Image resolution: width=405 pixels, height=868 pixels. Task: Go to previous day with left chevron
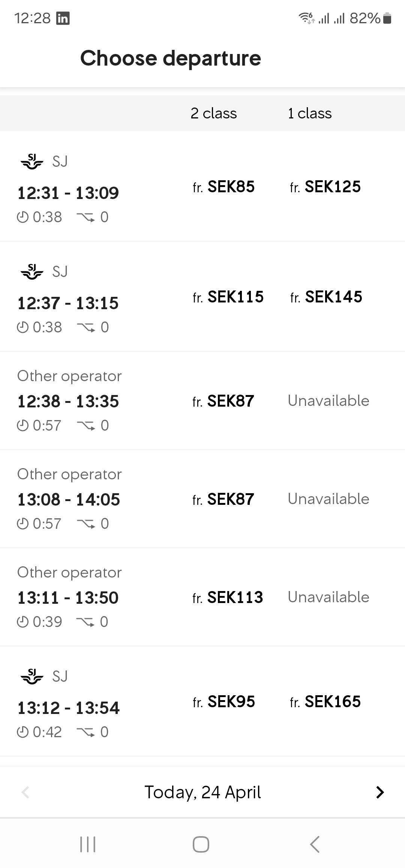tap(25, 792)
